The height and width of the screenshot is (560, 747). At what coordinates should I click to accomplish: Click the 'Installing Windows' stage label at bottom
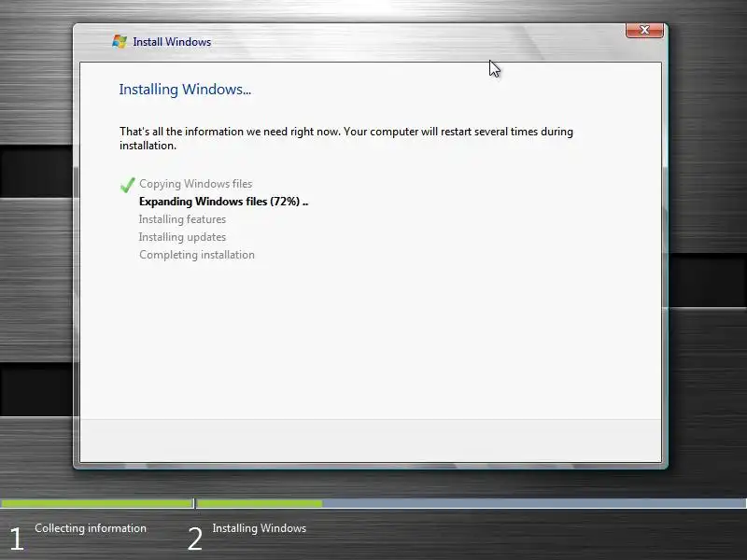coord(260,528)
